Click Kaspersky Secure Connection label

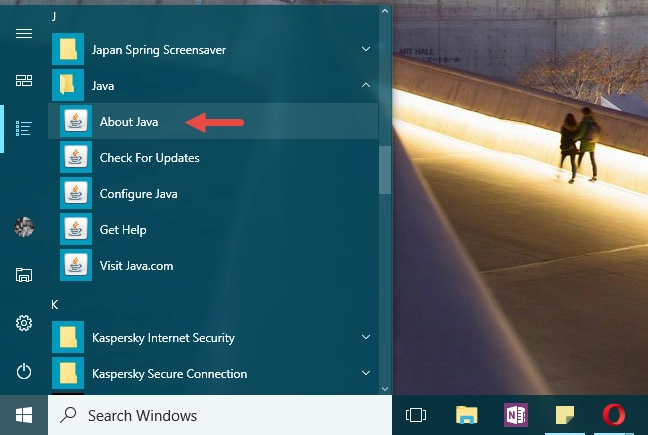click(169, 374)
